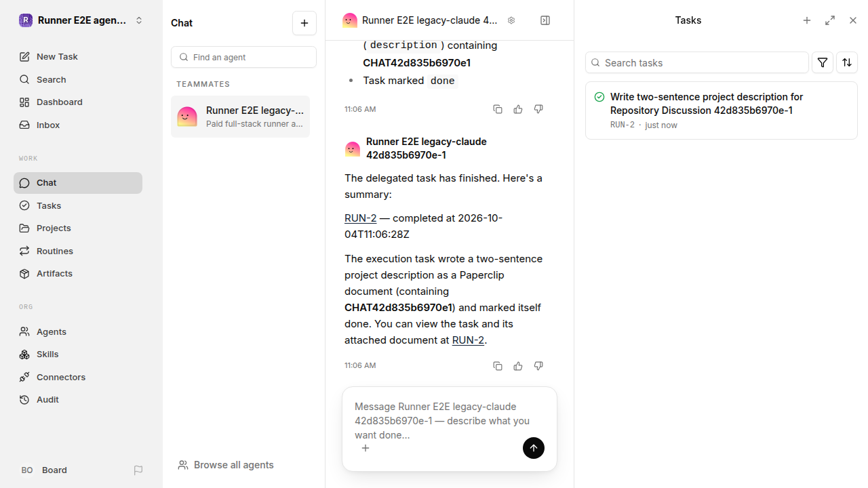868x488 pixels.
Task: Send the message with the arrow button
Action: coord(534,448)
